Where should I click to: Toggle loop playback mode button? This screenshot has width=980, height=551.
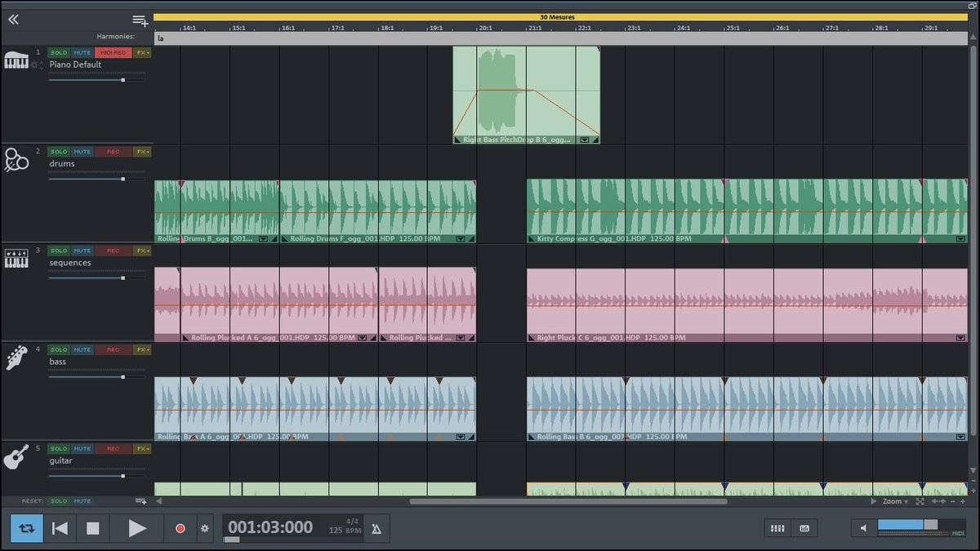(27, 528)
